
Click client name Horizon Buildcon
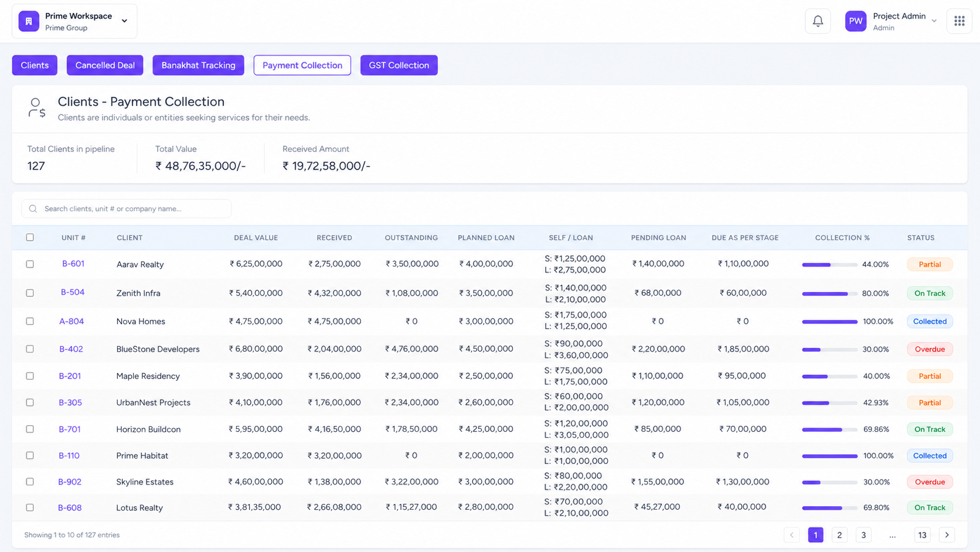coord(148,429)
